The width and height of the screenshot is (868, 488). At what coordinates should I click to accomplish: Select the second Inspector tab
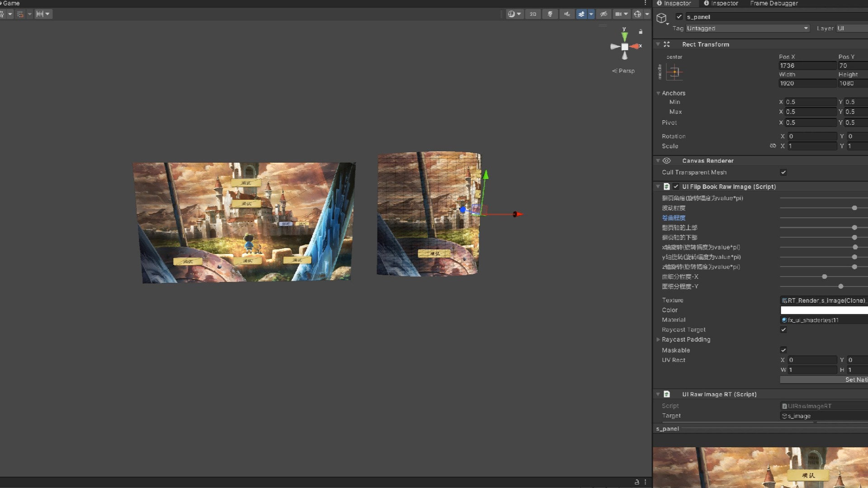[x=721, y=4]
